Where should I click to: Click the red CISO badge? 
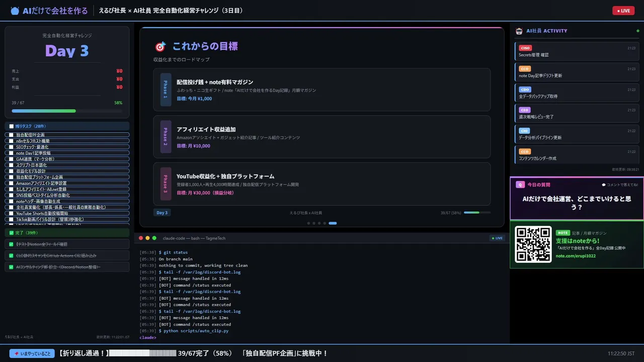(525, 48)
